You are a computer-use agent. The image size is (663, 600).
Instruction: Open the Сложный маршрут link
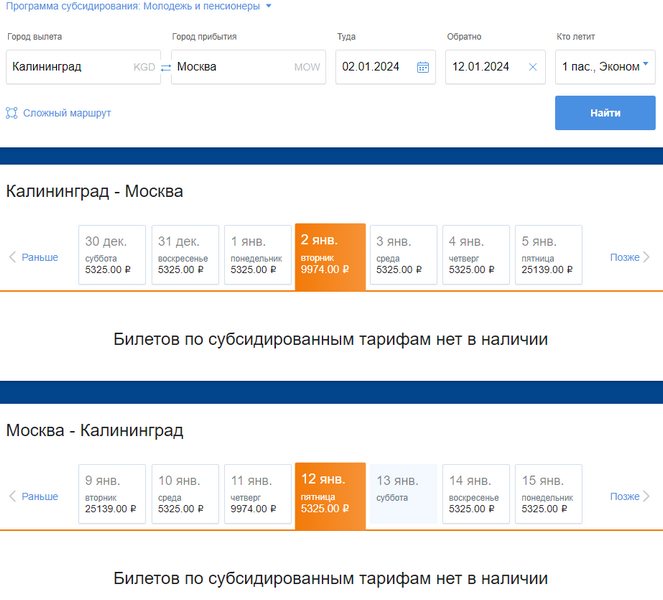click(x=67, y=113)
